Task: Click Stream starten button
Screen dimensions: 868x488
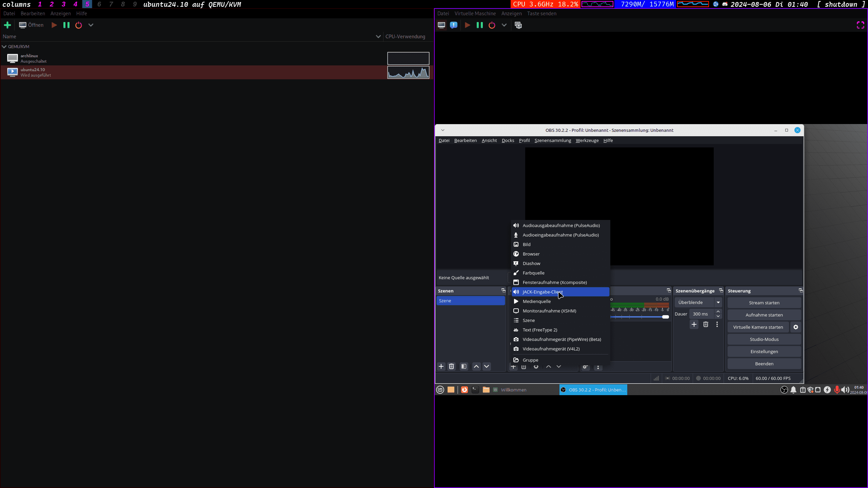Action: (764, 303)
